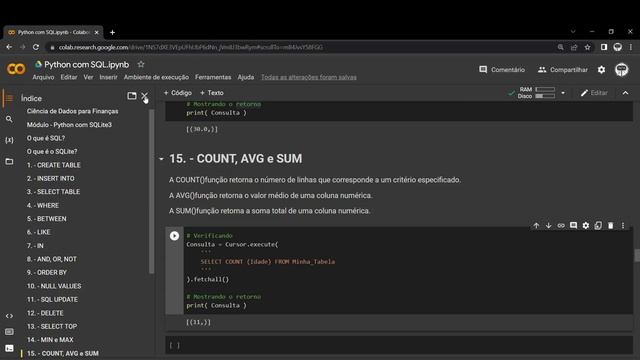Add a new Texto cell
Screen dimensions: 640x360
(x=212, y=93)
